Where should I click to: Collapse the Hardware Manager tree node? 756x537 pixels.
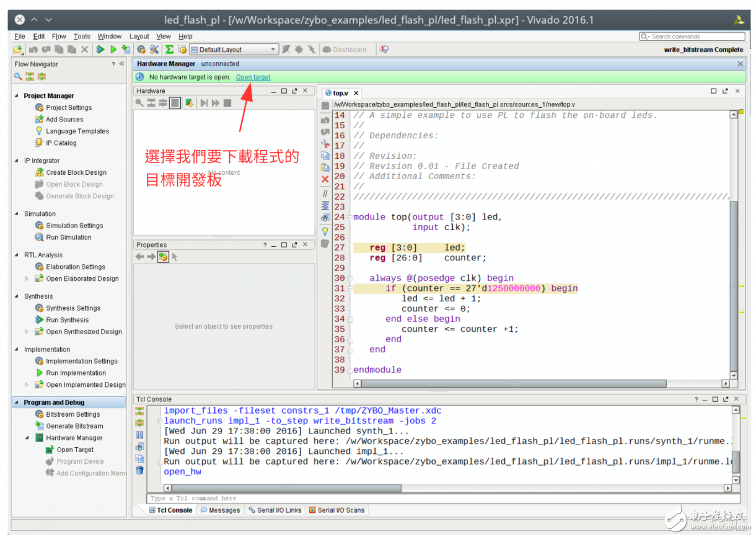coord(27,438)
